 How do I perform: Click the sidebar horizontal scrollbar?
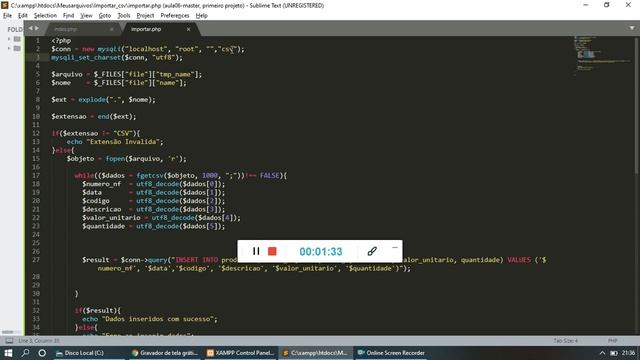(7, 332)
